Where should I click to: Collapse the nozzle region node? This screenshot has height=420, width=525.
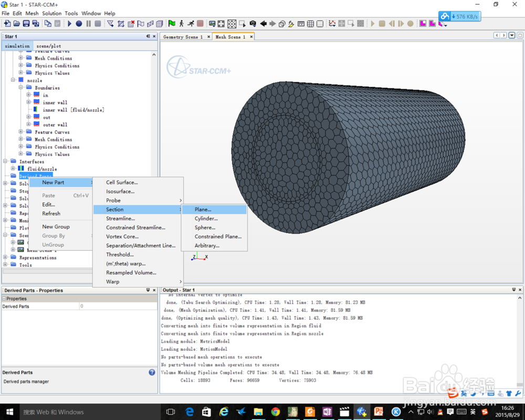pos(13,80)
